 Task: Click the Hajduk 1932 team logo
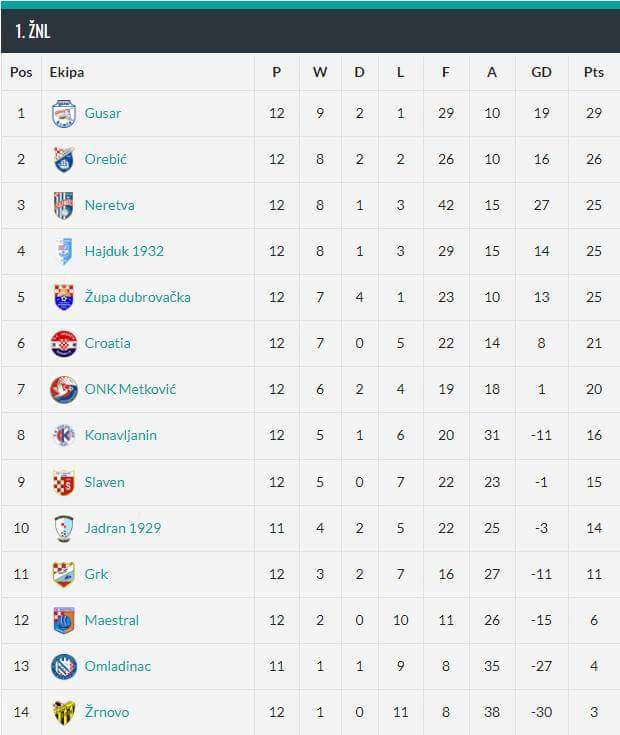pos(64,252)
